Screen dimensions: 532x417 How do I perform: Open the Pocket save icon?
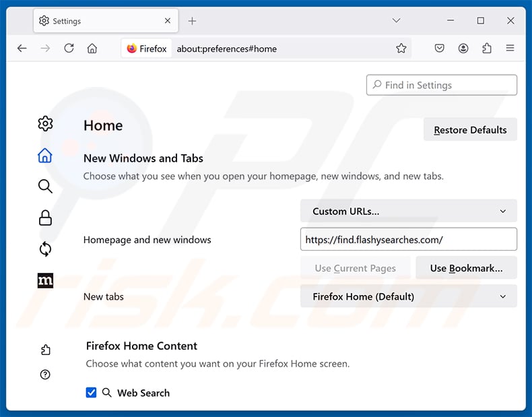point(439,49)
